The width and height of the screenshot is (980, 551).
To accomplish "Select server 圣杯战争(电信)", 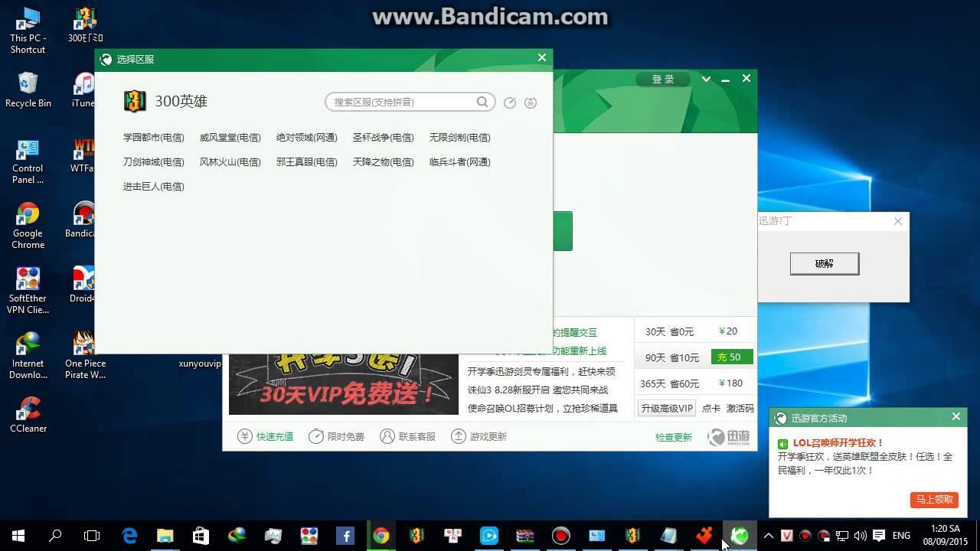I will click(x=384, y=138).
